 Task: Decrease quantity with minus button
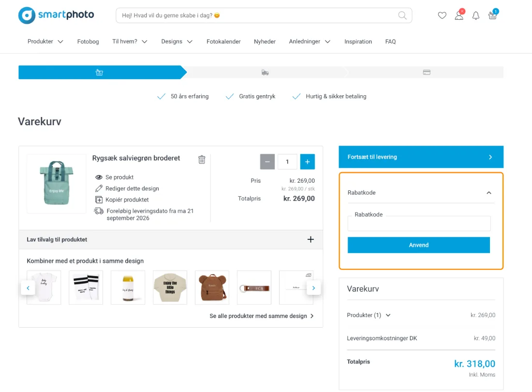pyautogui.click(x=267, y=162)
